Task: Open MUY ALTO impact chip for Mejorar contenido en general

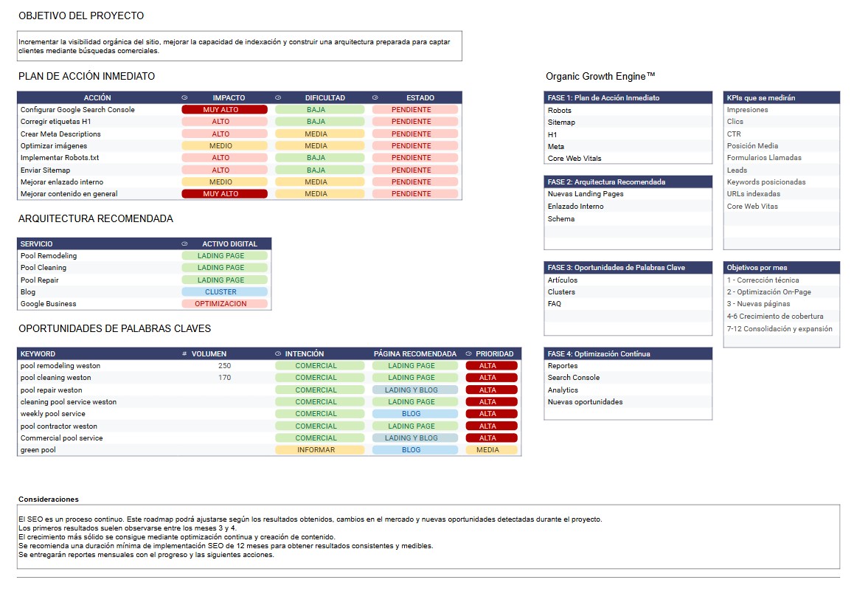Action: [x=225, y=194]
